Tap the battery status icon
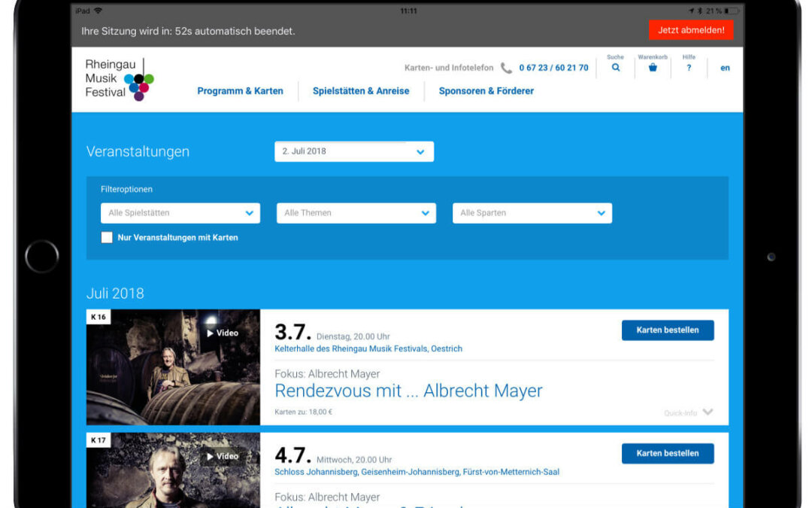The image size is (812, 508). click(732, 11)
